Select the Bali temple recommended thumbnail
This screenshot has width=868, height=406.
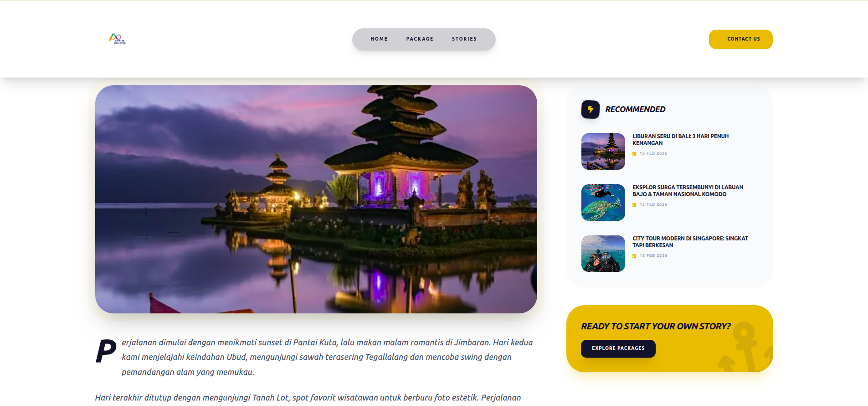[x=603, y=151]
